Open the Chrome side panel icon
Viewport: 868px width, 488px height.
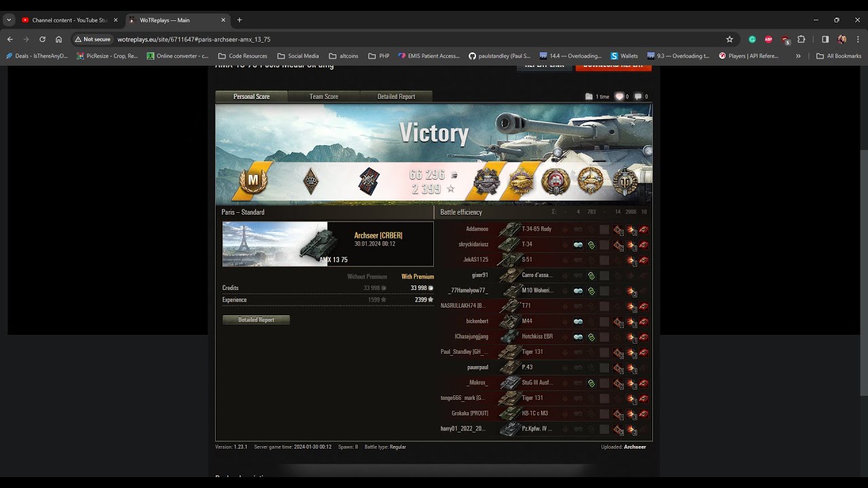click(x=825, y=39)
